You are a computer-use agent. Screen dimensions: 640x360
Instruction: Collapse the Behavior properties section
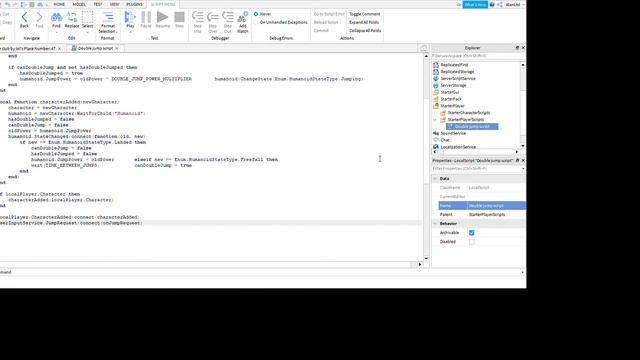(x=435, y=224)
